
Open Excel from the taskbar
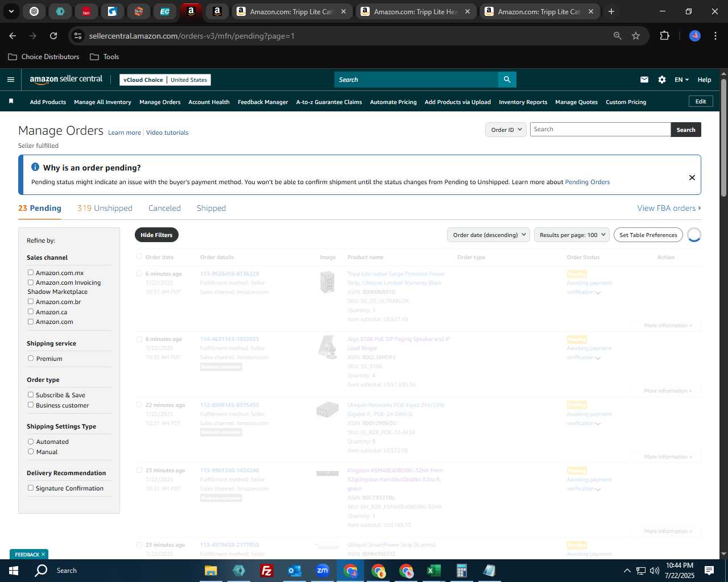tap(433, 571)
